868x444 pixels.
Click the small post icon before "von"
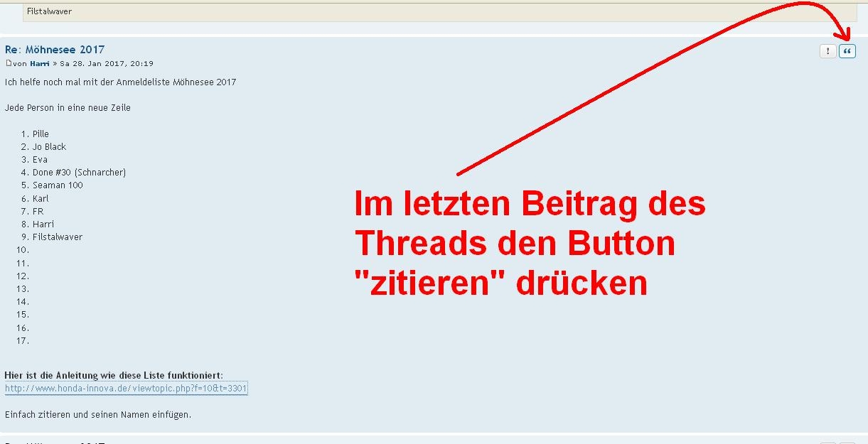coord(9,63)
